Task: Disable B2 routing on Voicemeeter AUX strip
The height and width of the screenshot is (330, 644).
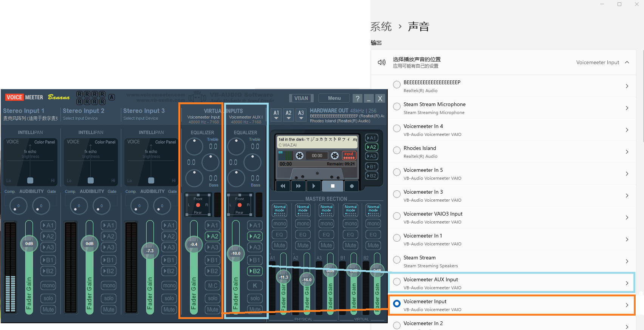Action: (x=255, y=271)
